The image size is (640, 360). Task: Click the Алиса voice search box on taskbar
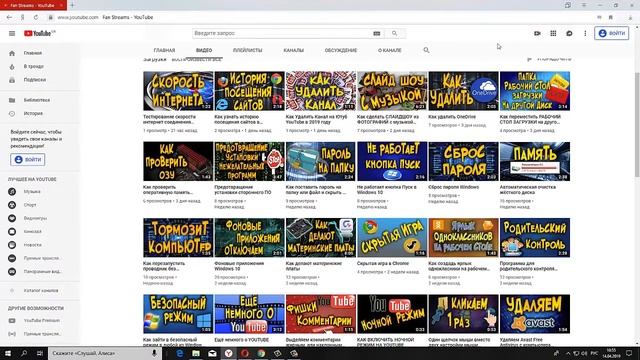click(x=104, y=353)
